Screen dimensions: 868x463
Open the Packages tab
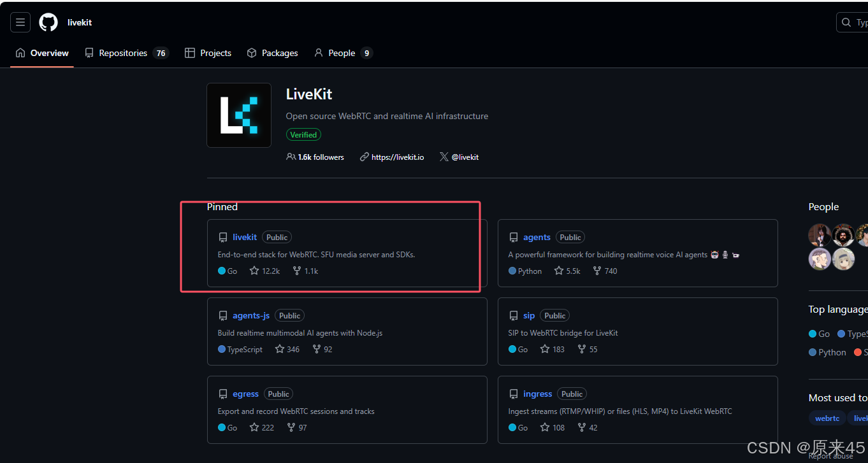pos(272,53)
